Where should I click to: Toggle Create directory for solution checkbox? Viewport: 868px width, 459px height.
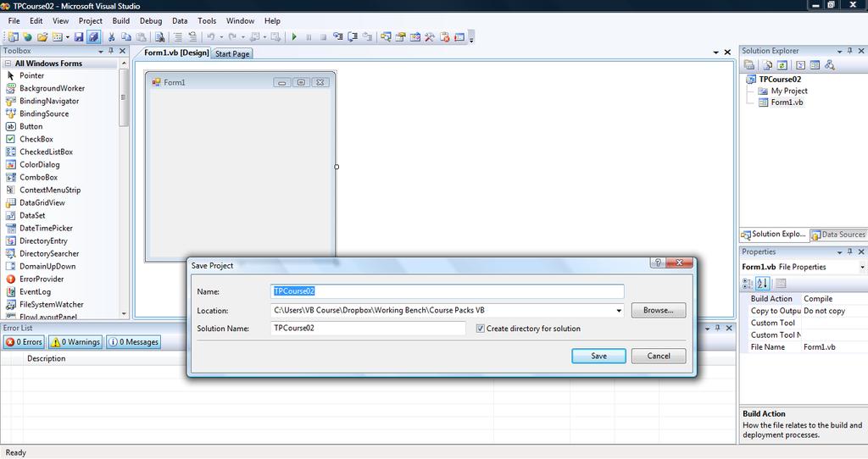click(x=480, y=329)
